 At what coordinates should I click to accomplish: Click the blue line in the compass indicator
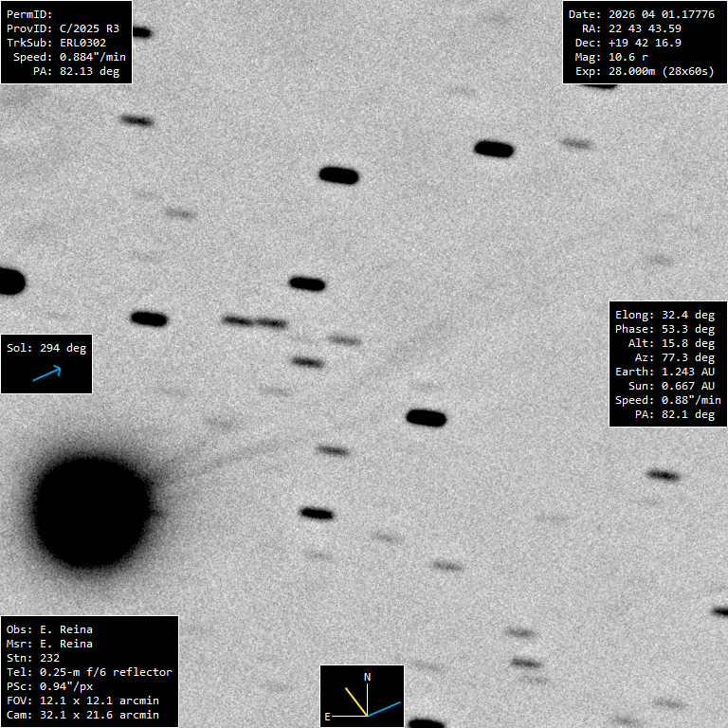tap(386, 708)
